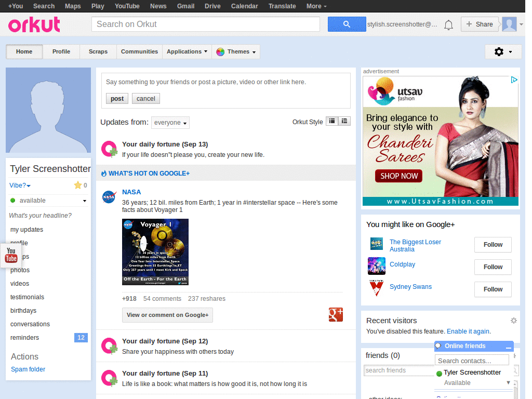Click the Sydney Swans logo

click(376, 288)
